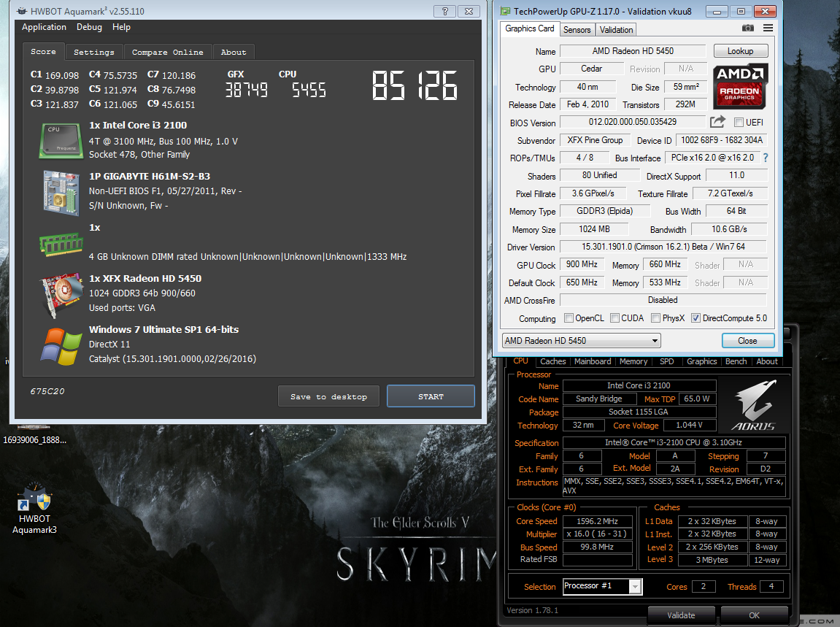Click the Validate button in CPU-Z

(681, 615)
